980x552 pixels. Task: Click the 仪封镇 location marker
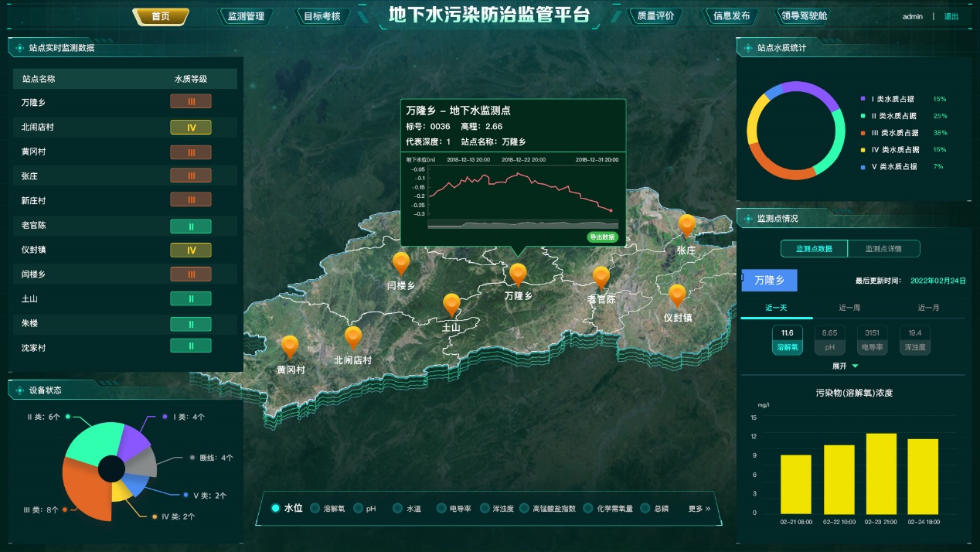677,295
